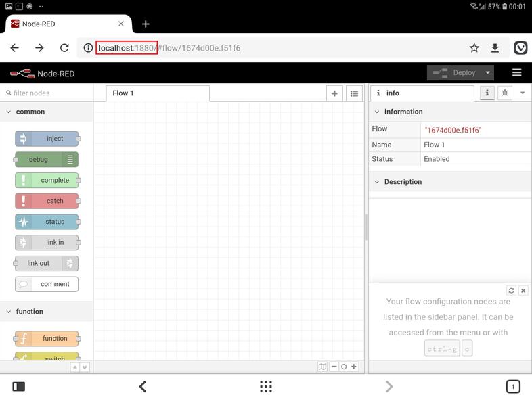Collapse the common palette category
The image size is (532, 399).
point(9,112)
